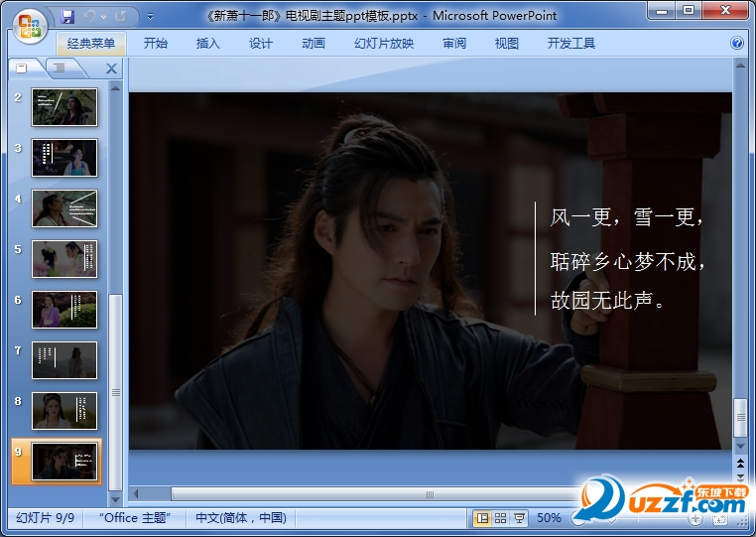Select slide 2 thumbnail
Screen dimensions: 756x537
[x=64, y=107]
